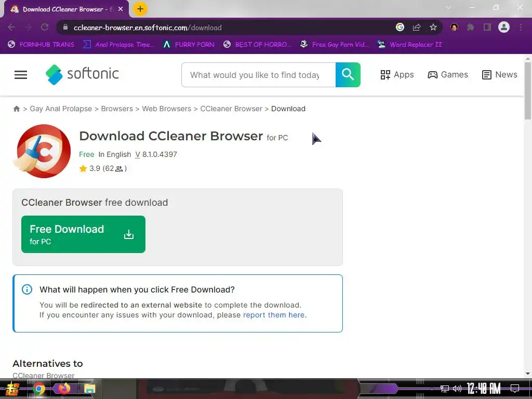The width and height of the screenshot is (532, 399).
Task: Click the Softonic logo
Action: pos(82,74)
